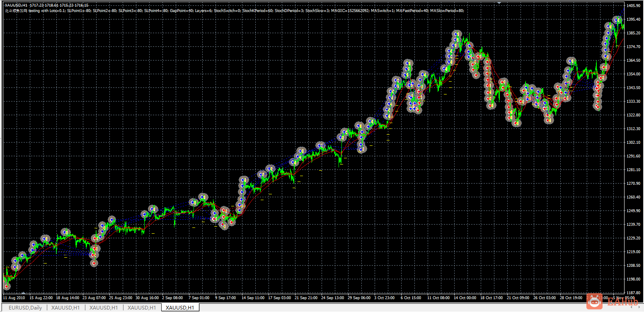Viewport: 644px width, 312px height.
Task: Click the '25 Aug 23:00' time label
Action: (121, 297)
